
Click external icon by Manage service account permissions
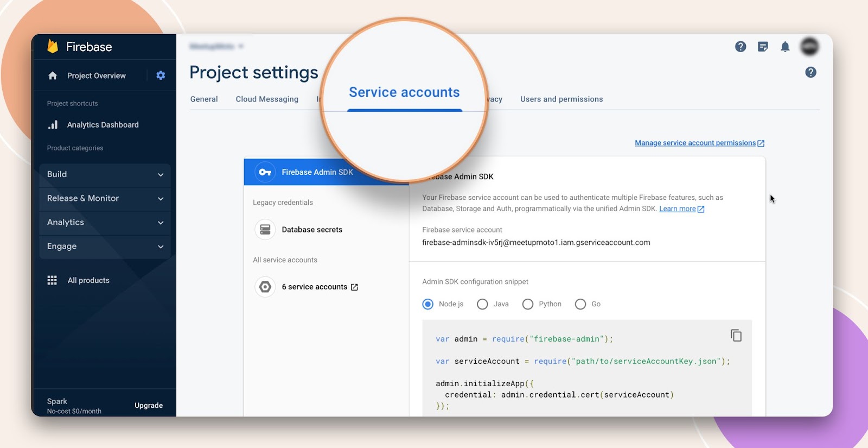pos(761,143)
